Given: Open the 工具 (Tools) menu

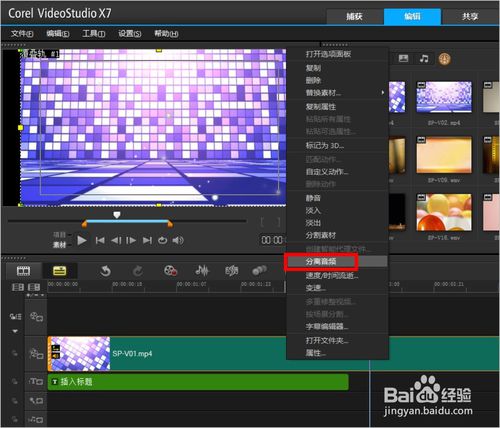Looking at the screenshot, I should [94, 34].
